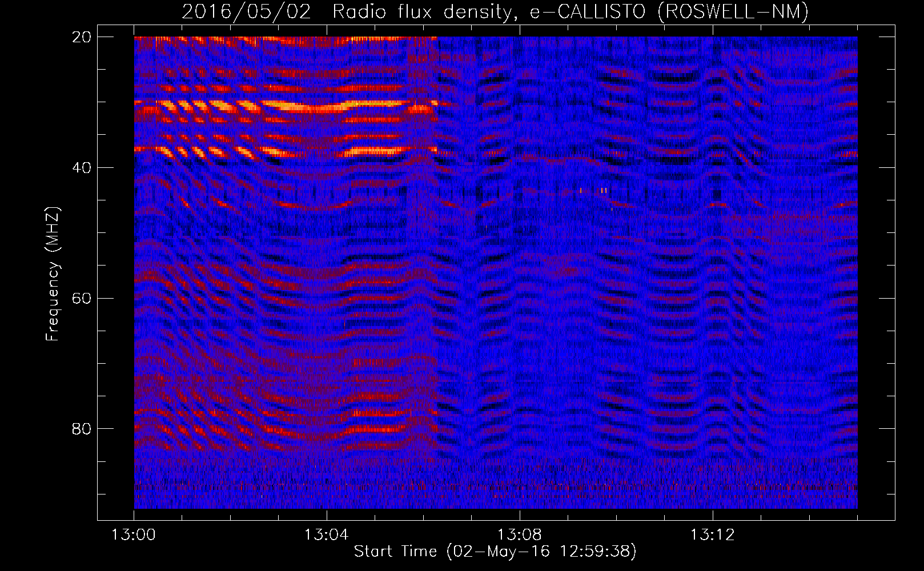924x571 pixels.
Task: Click the date "2016/05/02" in the title
Action: point(246,11)
